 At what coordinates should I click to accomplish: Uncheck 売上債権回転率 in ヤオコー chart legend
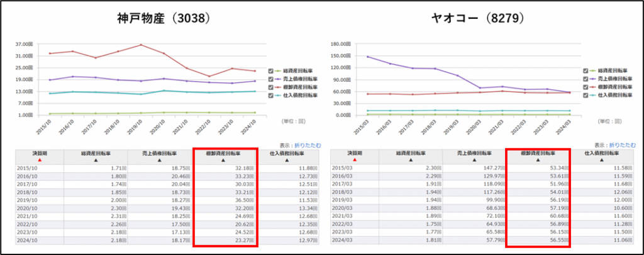point(586,79)
